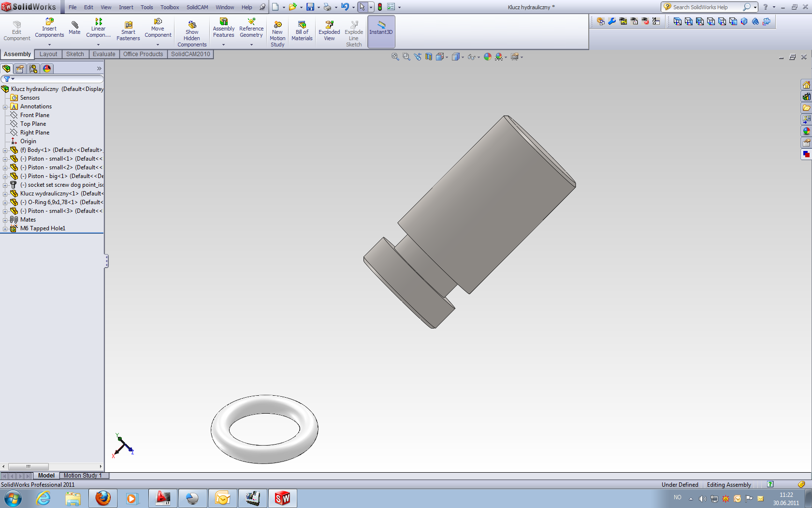Screen dimensions: 812x508
Task: Switch to the Motion Study 1 tab
Action: (83, 476)
